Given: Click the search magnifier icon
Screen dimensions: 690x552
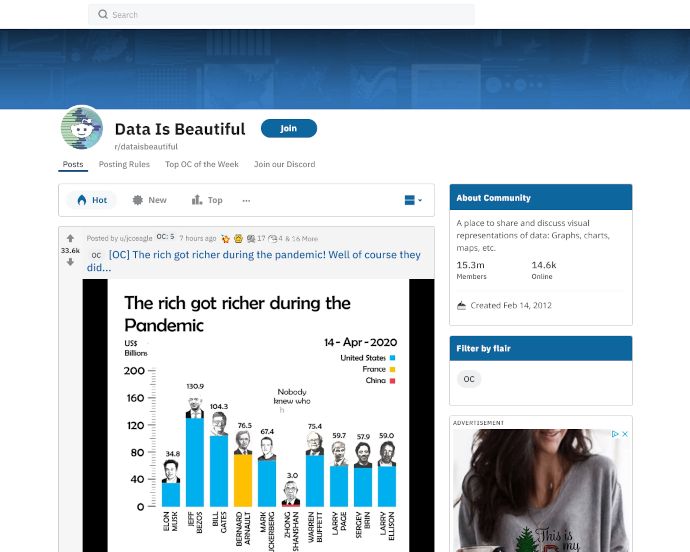Looking at the screenshot, I should point(103,15).
